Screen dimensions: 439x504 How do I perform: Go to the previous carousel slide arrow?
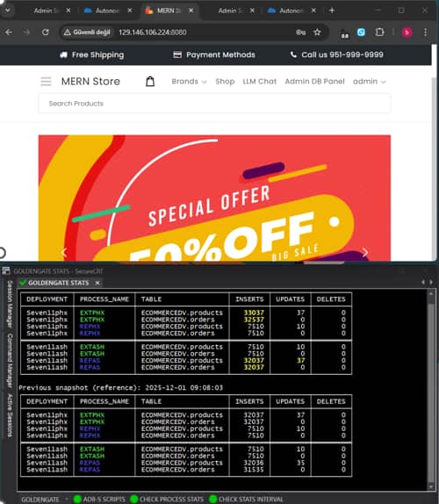(64, 253)
